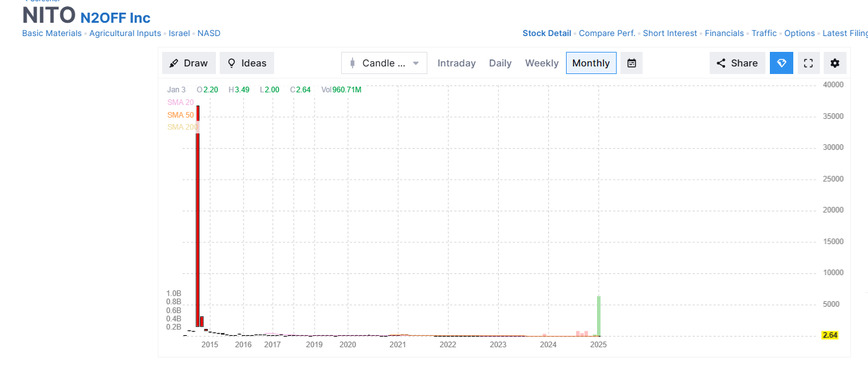The height and width of the screenshot is (365, 868).
Task: Open the Draw tool
Action: (189, 63)
